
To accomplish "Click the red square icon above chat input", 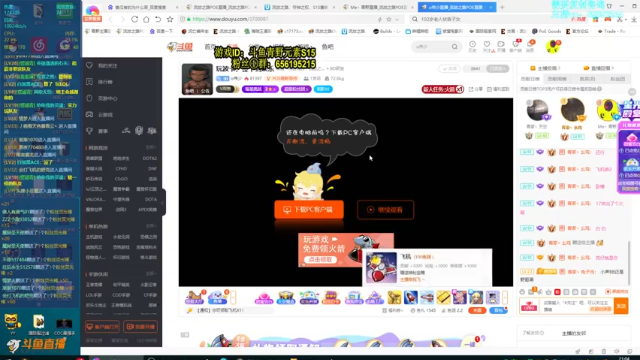I will (557, 292).
